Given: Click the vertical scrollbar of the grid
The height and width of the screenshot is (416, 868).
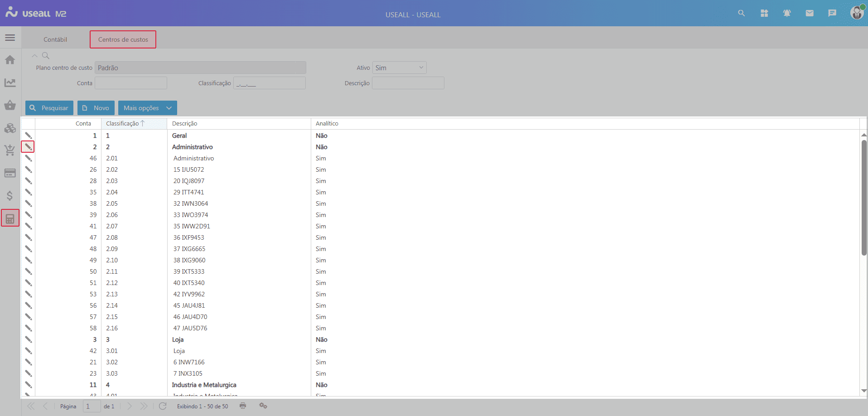Looking at the screenshot, I should pyautogui.click(x=863, y=197).
